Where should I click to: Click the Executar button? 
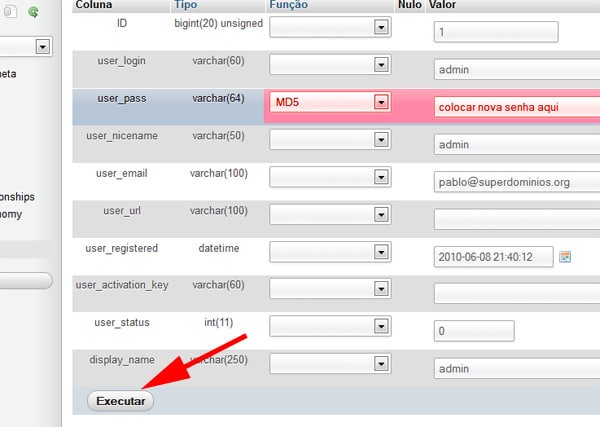coord(121,401)
